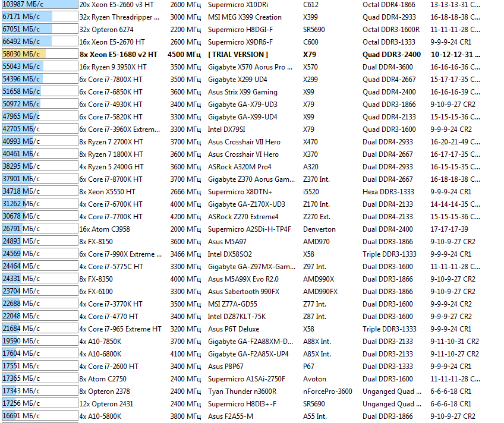
Task: Click the 12x Opteron 2431 entry
Action: click(106, 405)
